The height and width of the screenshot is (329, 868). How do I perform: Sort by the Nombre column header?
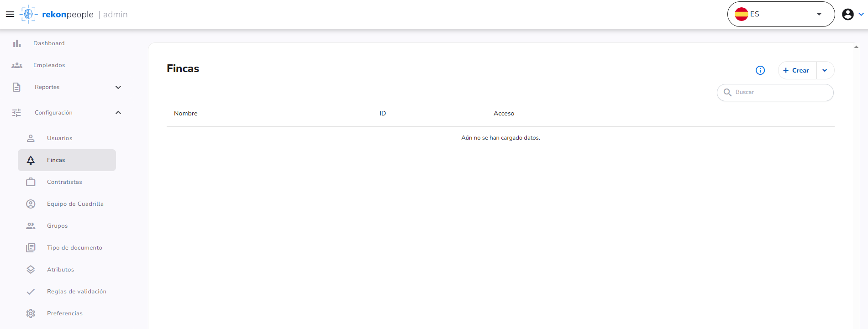point(186,113)
